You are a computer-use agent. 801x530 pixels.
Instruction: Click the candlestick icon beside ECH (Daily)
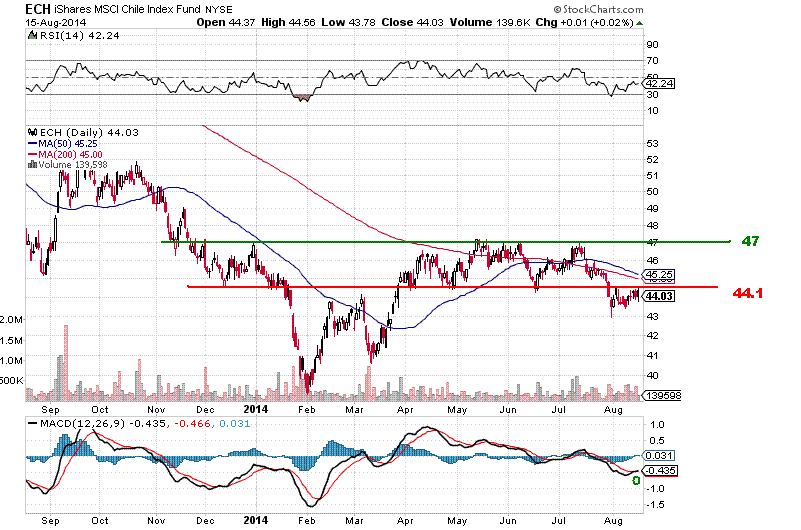click(x=33, y=132)
